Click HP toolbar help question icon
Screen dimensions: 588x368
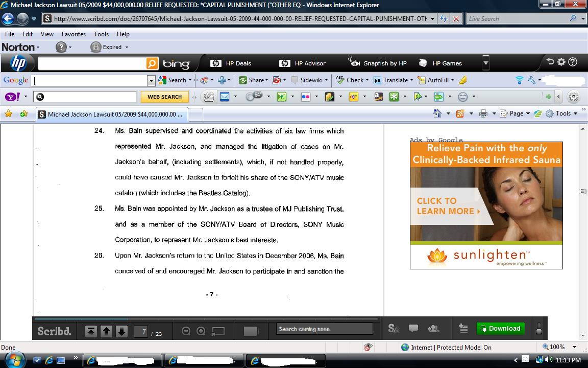point(573,62)
